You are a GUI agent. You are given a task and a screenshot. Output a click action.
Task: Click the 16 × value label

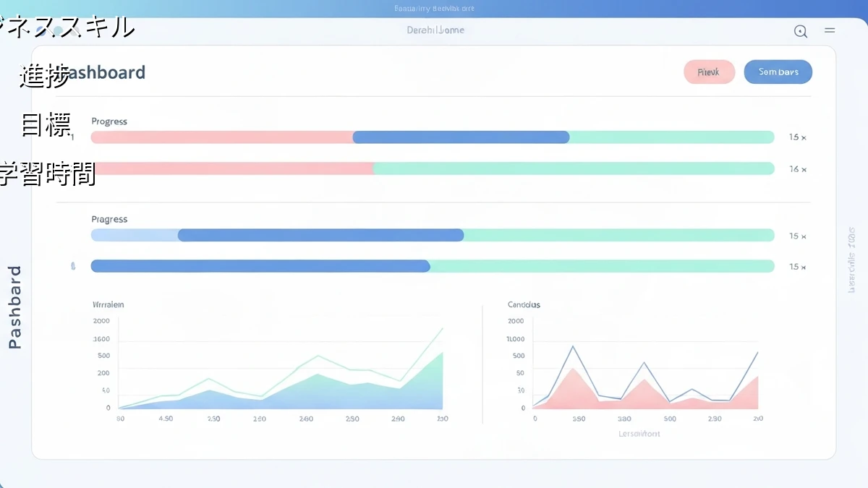[797, 169]
